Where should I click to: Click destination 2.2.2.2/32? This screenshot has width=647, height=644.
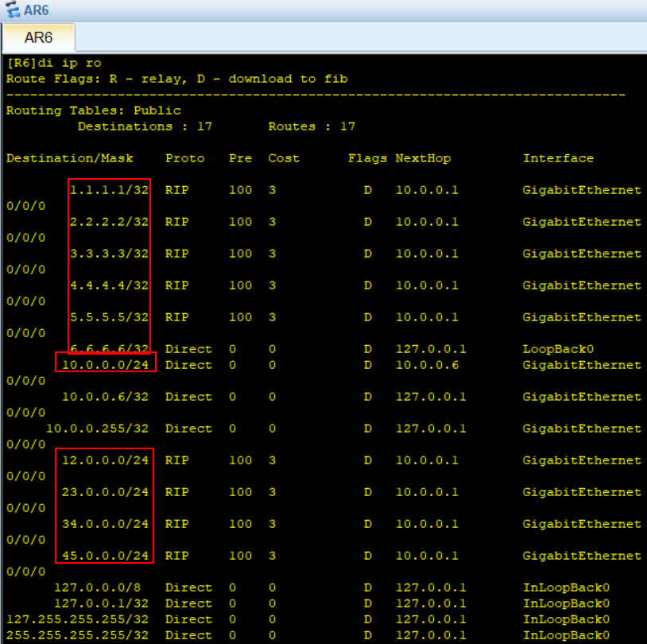pos(110,222)
